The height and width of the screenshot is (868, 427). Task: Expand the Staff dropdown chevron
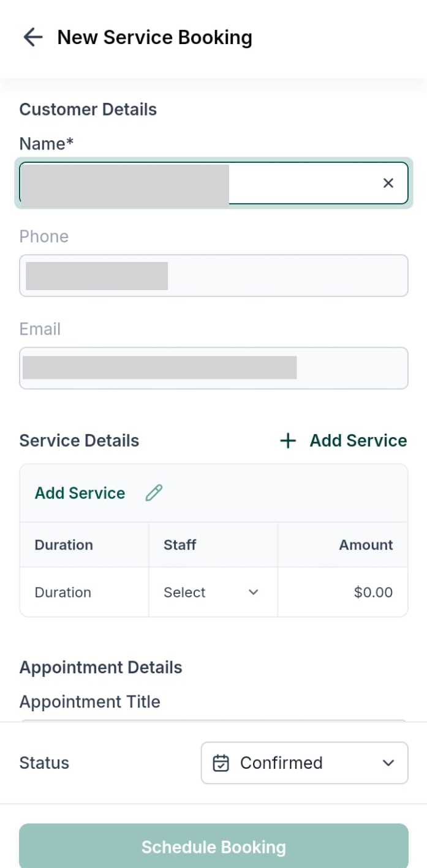[254, 593]
